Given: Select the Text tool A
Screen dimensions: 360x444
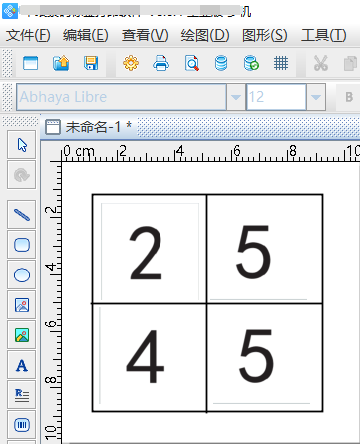Looking at the screenshot, I should coord(22,365).
